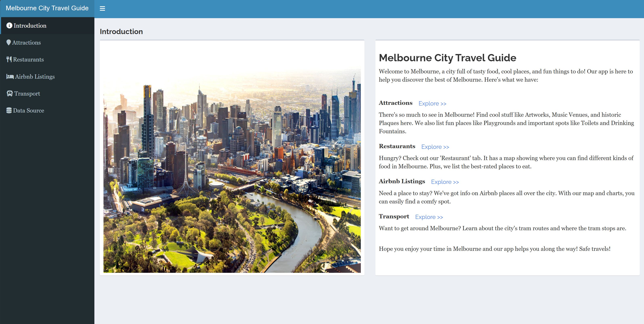Click the info icon beside Introduction
This screenshot has width=644, height=324.
(9, 25)
